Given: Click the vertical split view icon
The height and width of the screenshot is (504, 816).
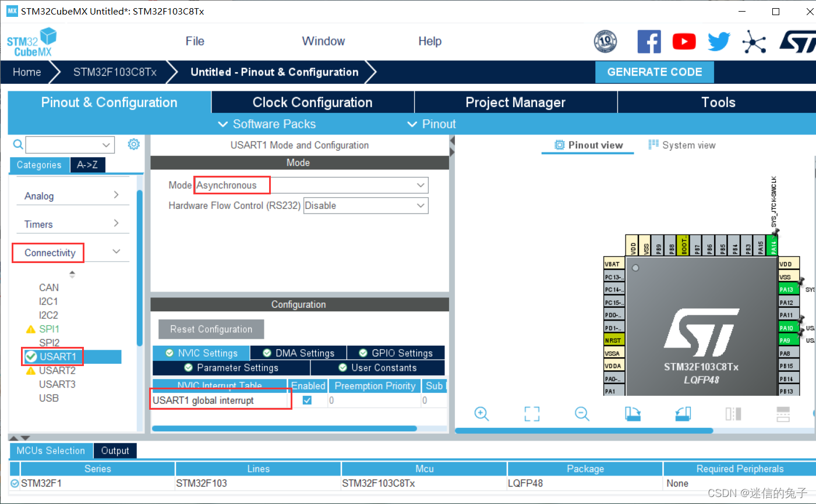Looking at the screenshot, I should (x=733, y=414).
